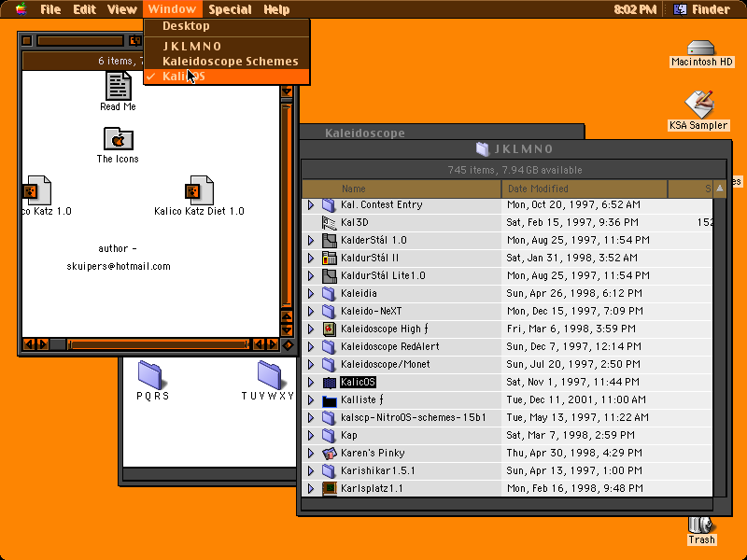The image size is (747, 560).
Task: Click the Kal3D file icon
Action: pos(329,222)
